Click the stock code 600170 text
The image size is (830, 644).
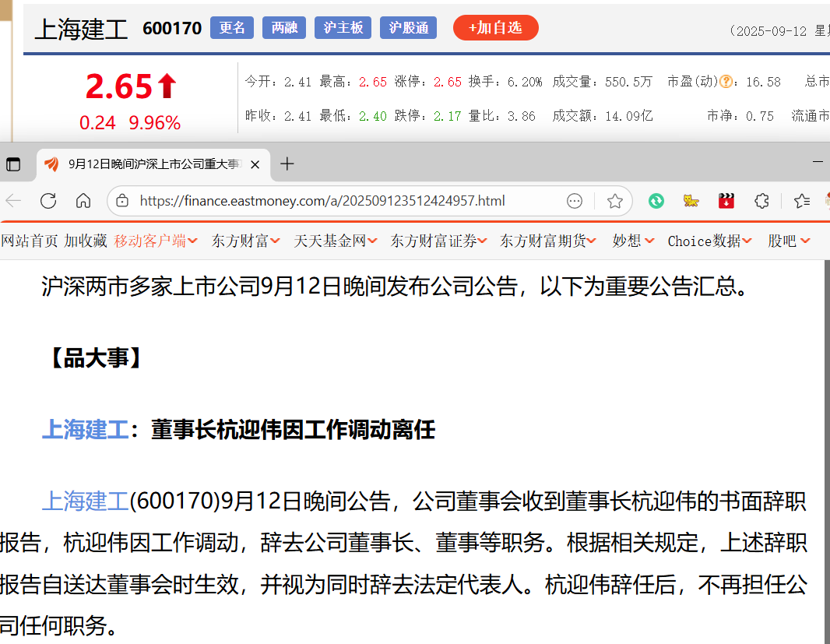tap(172, 28)
